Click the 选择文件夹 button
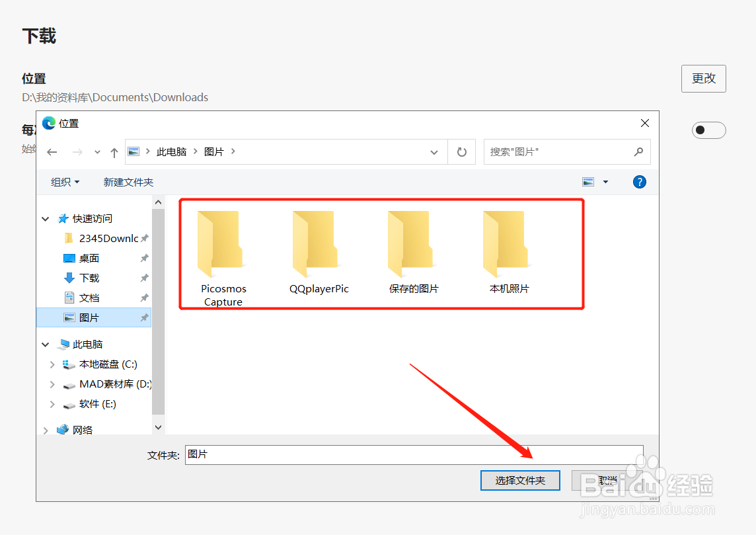756x535 pixels. (x=520, y=480)
